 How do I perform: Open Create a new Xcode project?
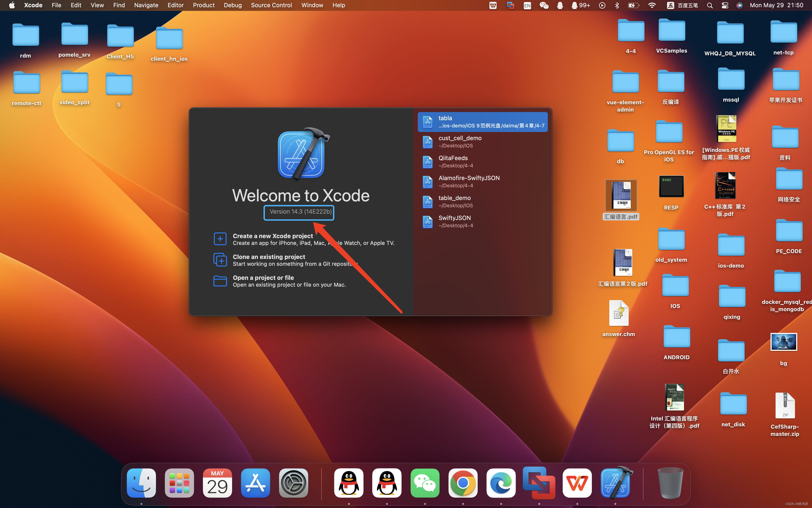point(304,239)
